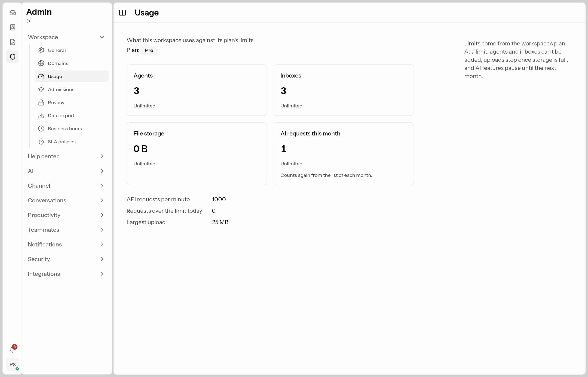Click the globe icon next to Domains

click(41, 63)
